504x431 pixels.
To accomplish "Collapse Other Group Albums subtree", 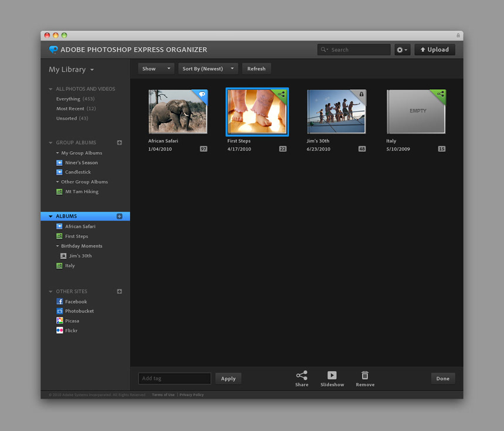I will click(57, 182).
